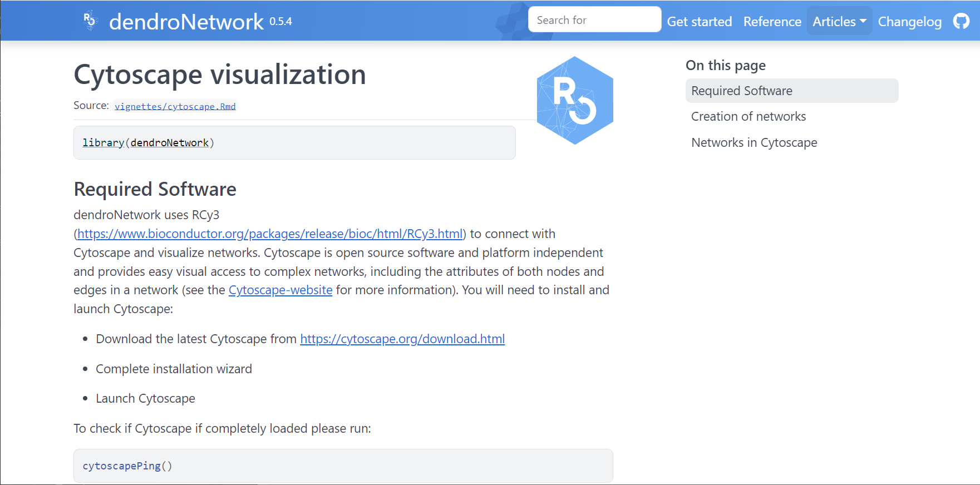Click the dendroNetwork title in navbar
Viewport: 980px width, 485px height.
coord(186,22)
